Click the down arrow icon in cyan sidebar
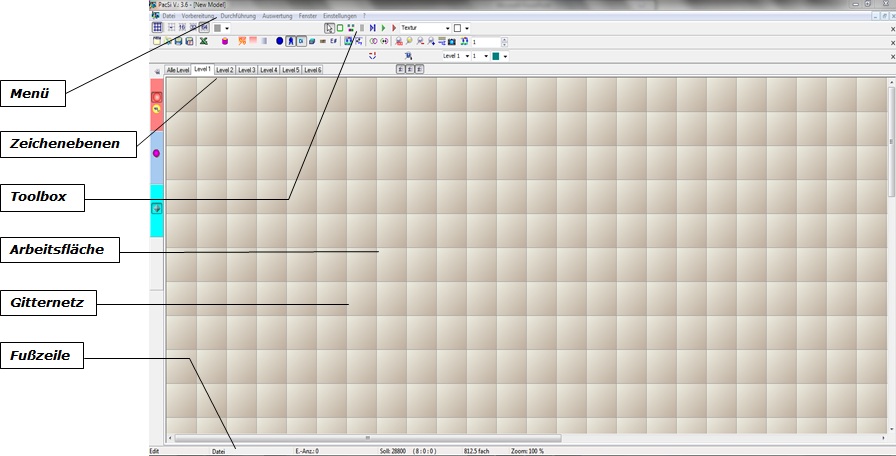896x456 pixels. coord(157,209)
